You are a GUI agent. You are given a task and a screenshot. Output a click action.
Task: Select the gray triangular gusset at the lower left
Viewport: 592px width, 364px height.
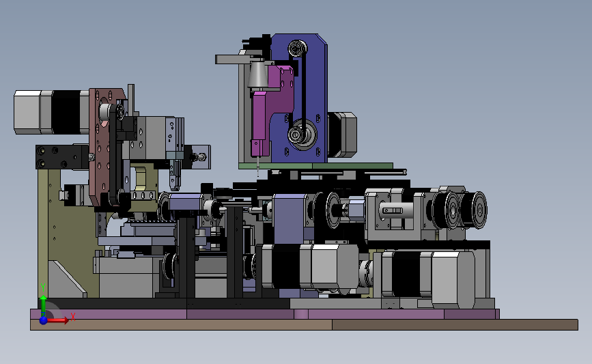click(x=67, y=279)
